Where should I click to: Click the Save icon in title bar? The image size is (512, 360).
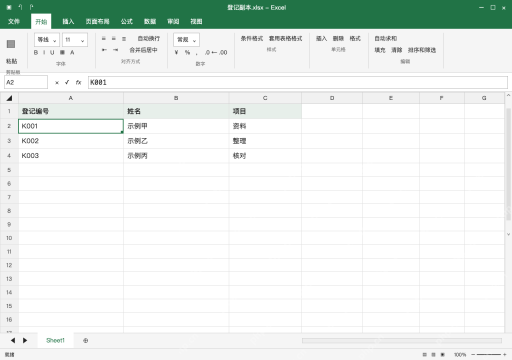[9, 7]
